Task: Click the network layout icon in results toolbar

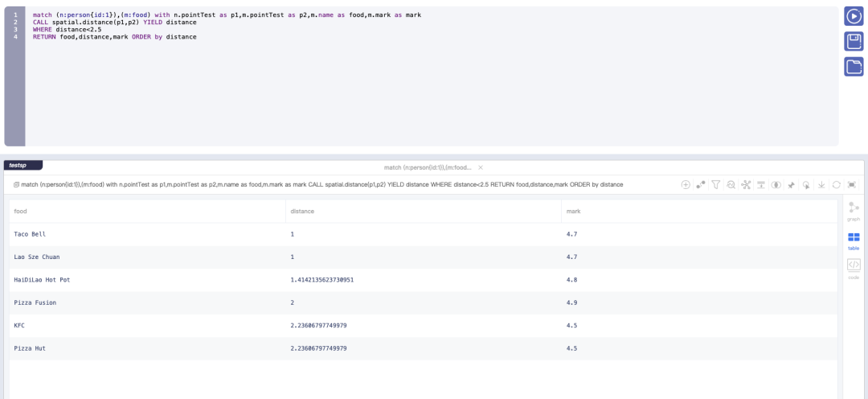Action: click(x=746, y=184)
